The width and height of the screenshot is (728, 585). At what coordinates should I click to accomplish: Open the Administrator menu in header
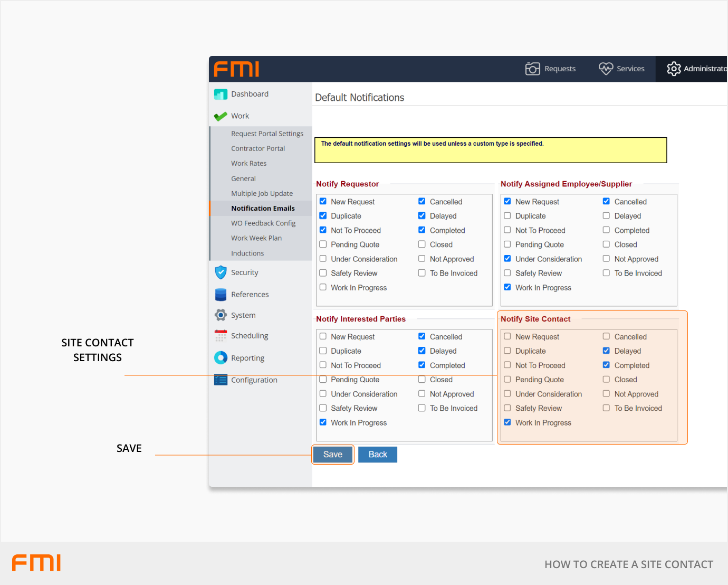tap(696, 69)
